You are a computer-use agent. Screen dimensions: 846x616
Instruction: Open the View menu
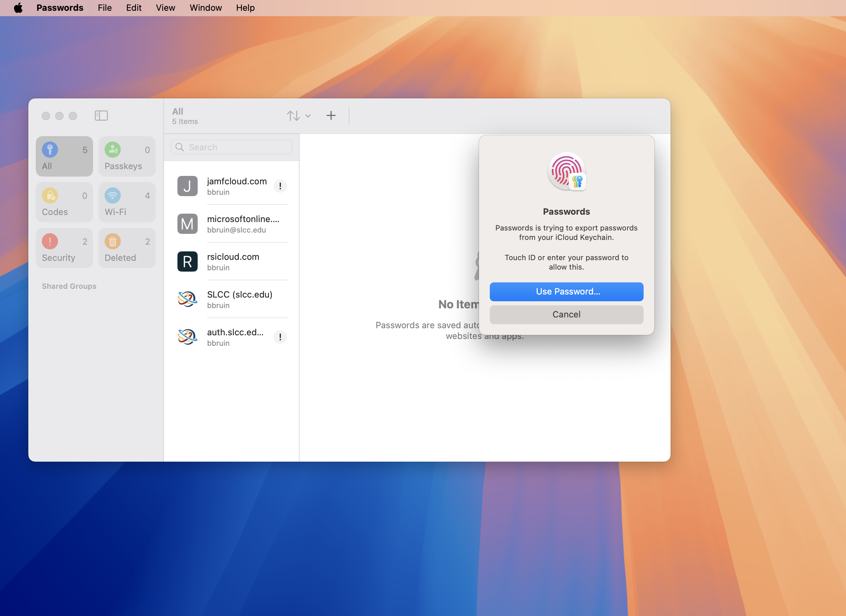tap(165, 8)
